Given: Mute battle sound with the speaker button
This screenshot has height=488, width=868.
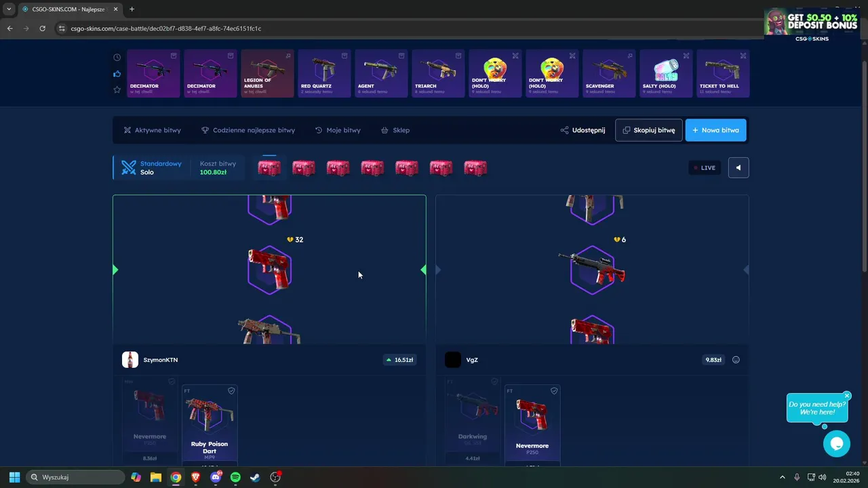Looking at the screenshot, I should click(738, 167).
